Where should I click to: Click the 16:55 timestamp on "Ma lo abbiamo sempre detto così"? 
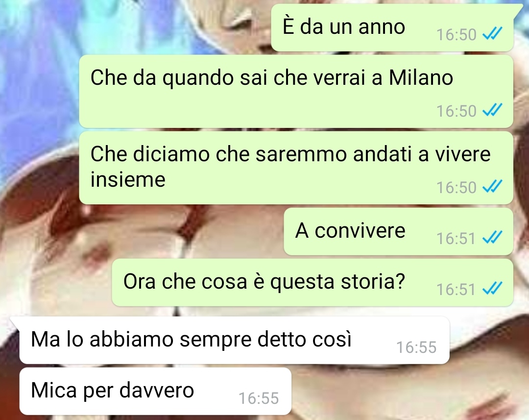pyautogui.click(x=416, y=347)
